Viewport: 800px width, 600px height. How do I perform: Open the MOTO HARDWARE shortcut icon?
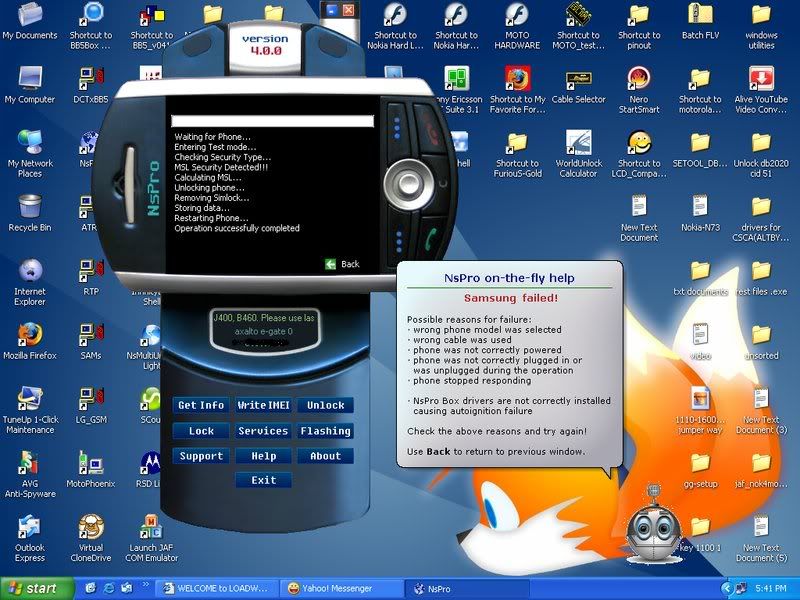[517, 26]
